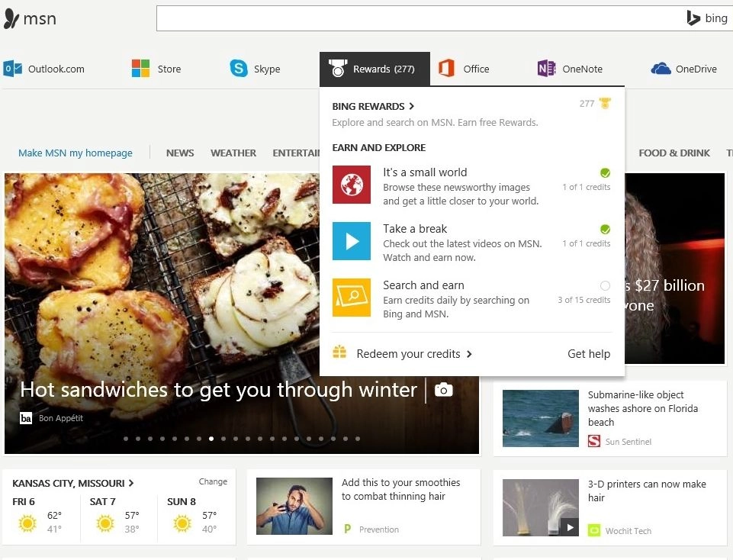Viewport: 733px width, 560px height.
Task: Open the NEWS tab
Action: point(180,153)
